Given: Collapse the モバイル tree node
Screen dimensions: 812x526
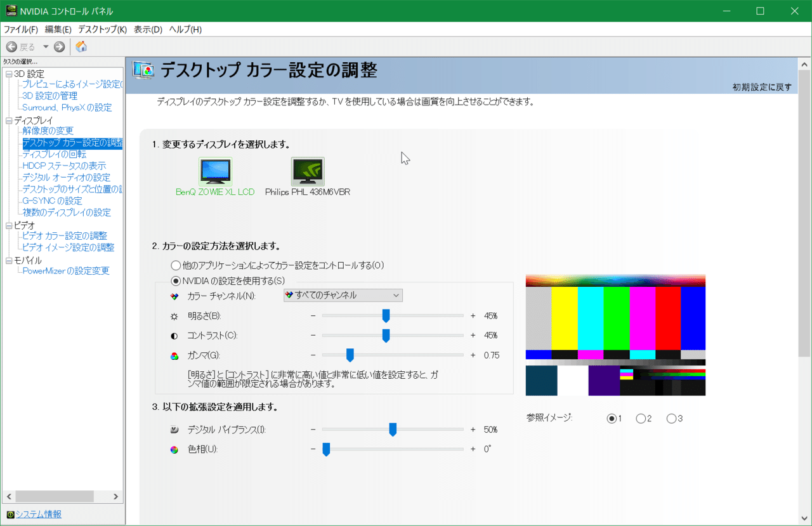Looking at the screenshot, I should point(9,260).
